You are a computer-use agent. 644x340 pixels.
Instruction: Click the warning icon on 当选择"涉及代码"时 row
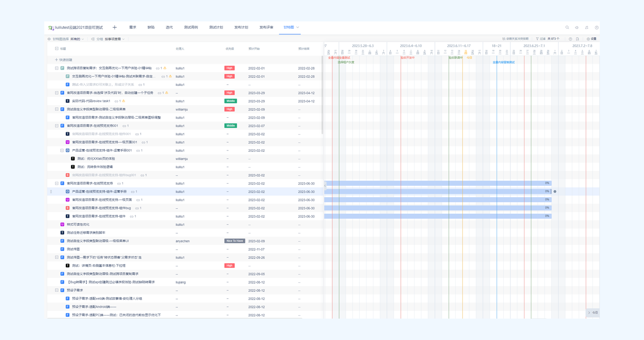pyautogui.click(x=166, y=93)
